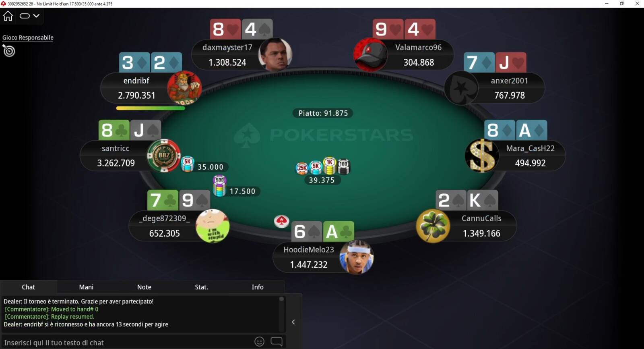Click the responsible gaming target icon

pyautogui.click(x=9, y=51)
